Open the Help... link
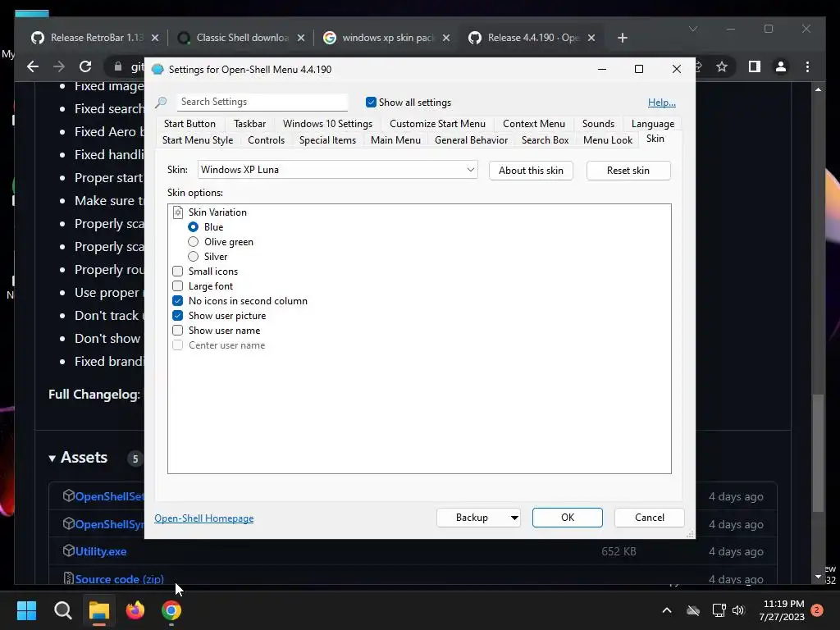The image size is (840, 630). [x=662, y=103]
